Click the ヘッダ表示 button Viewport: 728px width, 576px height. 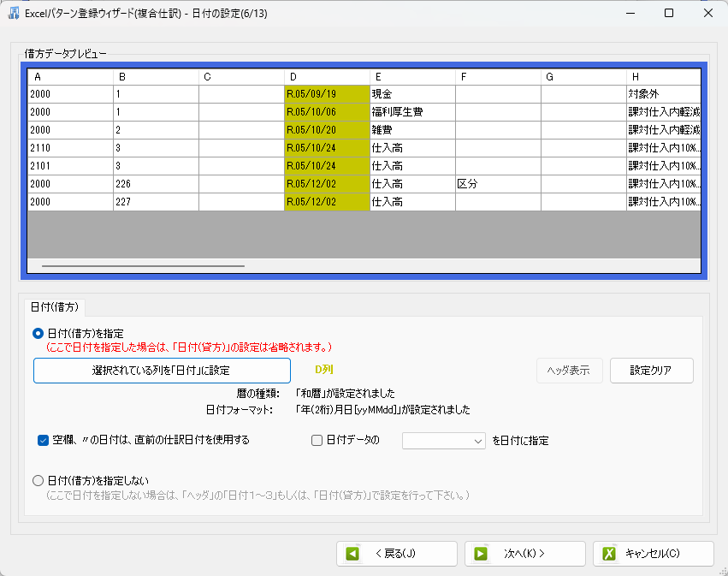point(569,371)
